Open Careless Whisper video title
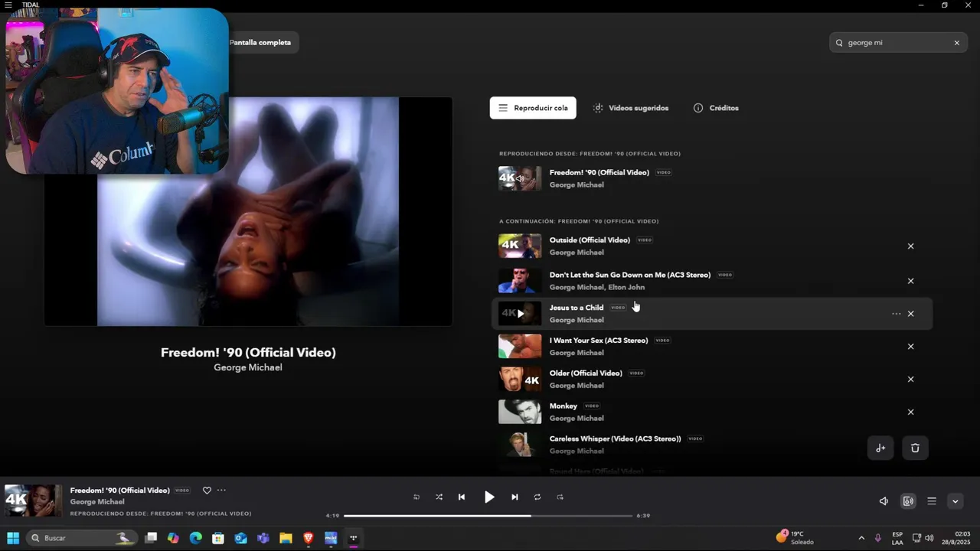Image resolution: width=980 pixels, height=551 pixels. coord(615,439)
